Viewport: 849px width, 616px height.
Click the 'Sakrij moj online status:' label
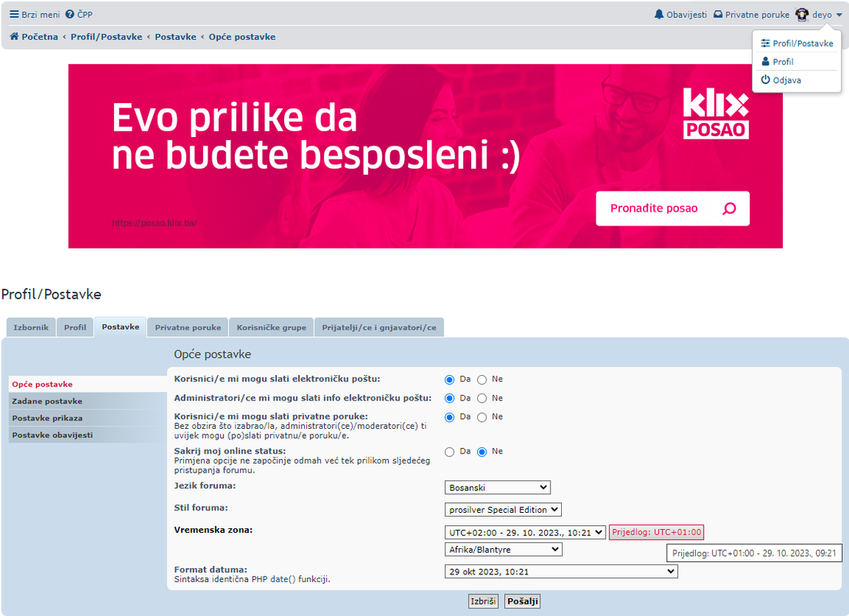pyautogui.click(x=229, y=450)
